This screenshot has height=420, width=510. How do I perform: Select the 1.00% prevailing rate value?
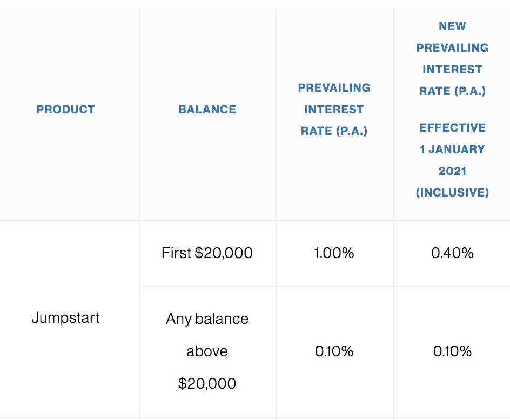pos(334,253)
